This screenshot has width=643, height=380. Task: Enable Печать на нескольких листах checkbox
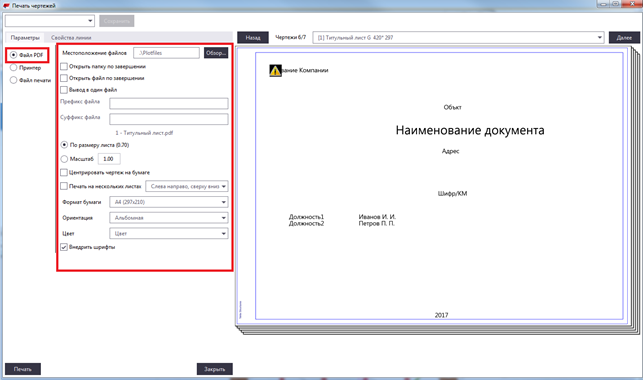(x=64, y=186)
